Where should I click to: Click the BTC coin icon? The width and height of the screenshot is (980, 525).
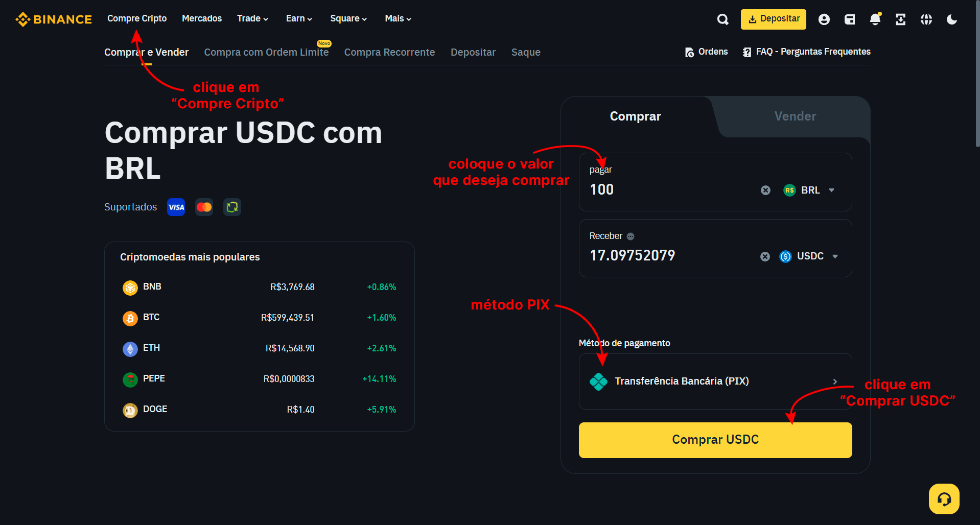coord(130,318)
